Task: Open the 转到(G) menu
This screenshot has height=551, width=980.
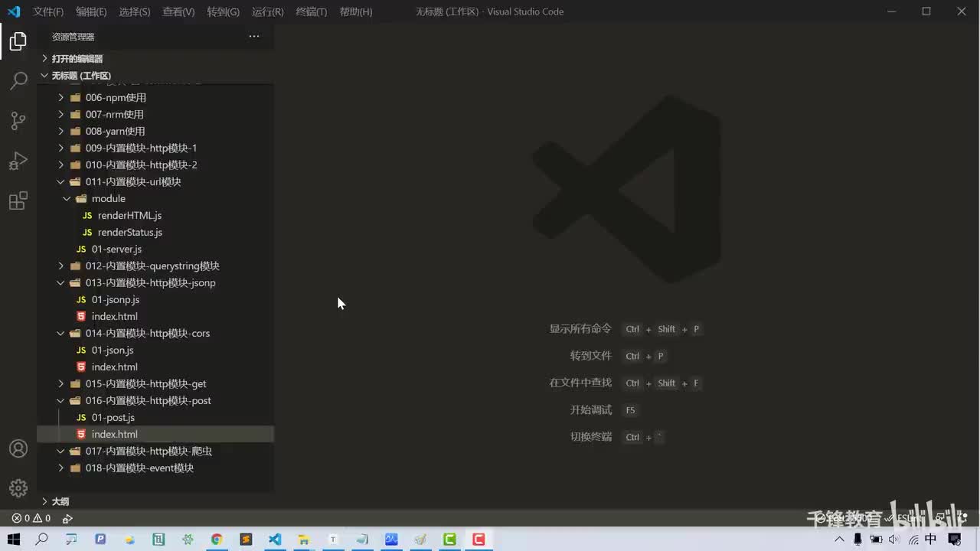Action: click(223, 11)
